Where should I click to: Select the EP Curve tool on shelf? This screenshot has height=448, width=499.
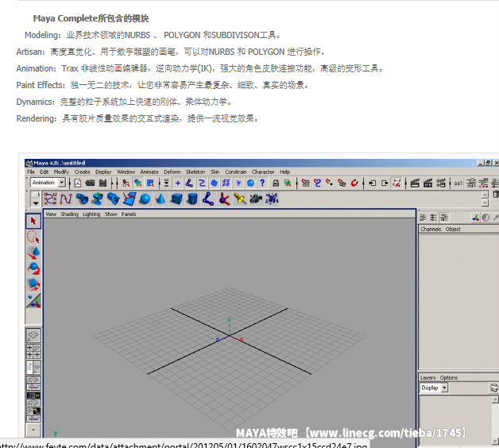pos(66,199)
